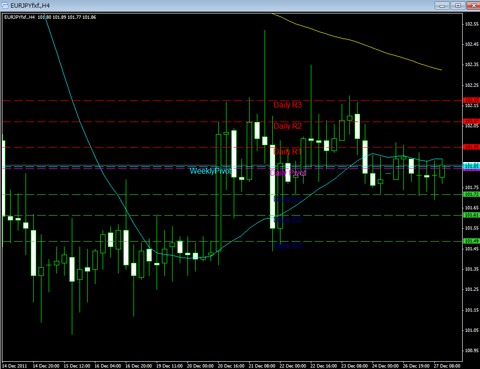Select the Daily S2 label
480x369 pixels.
click(287, 220)
